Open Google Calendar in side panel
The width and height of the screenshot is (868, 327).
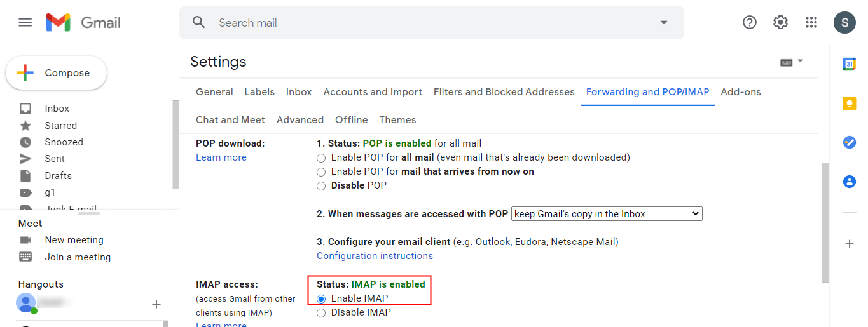pyautogui.click(x=849, y=64)
